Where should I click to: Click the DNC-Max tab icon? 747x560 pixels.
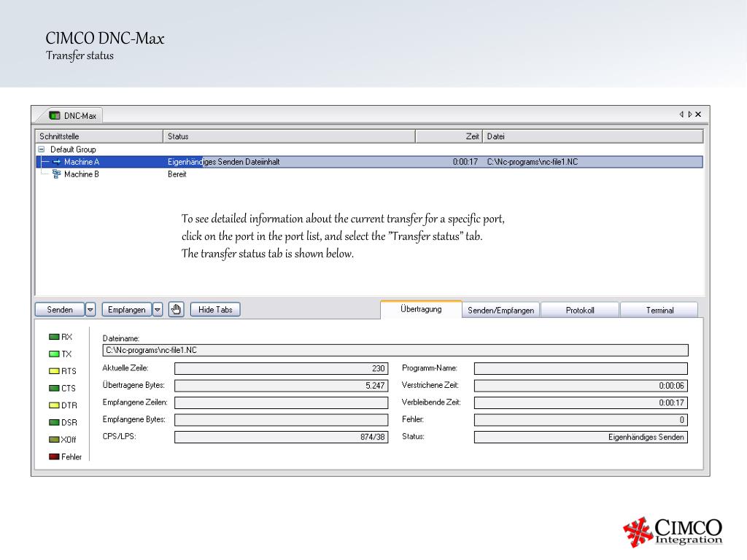click(55, 115)
